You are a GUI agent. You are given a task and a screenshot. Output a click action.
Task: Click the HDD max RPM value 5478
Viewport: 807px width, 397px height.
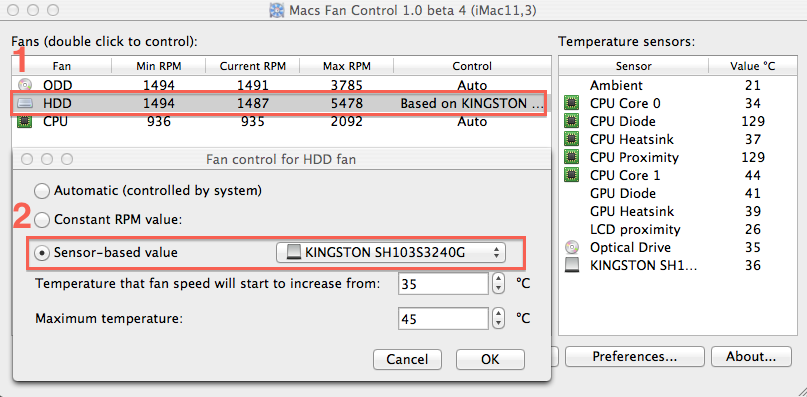(347, 103)
